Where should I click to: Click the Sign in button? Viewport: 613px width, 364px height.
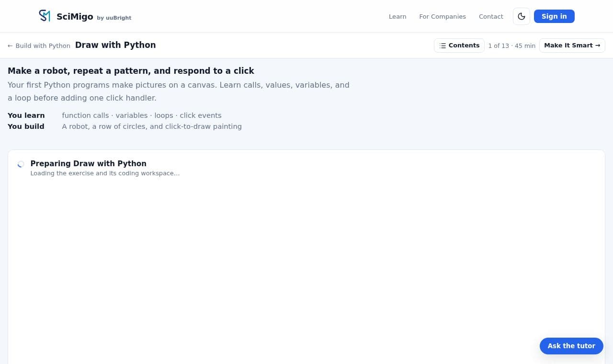(x=554, y=16)
